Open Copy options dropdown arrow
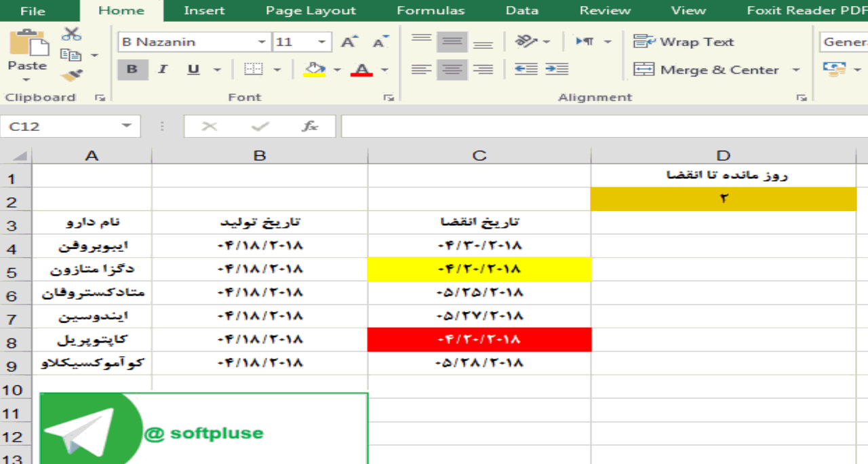Viewport: 868px width, 464px height. [94, 56]
